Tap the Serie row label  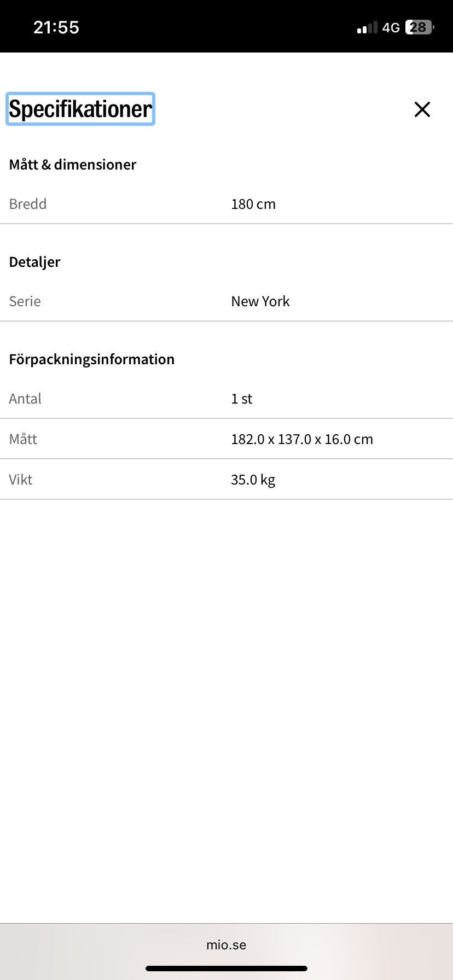point(25,301)
